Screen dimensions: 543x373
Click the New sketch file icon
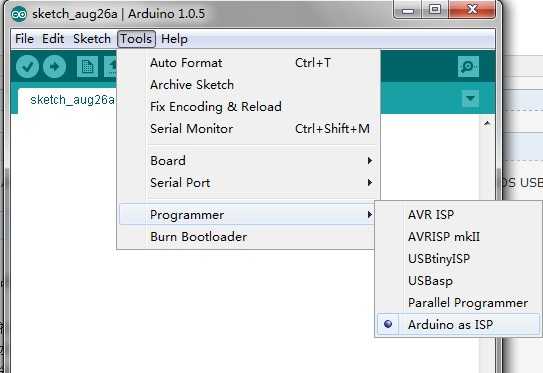pos(87,66)
